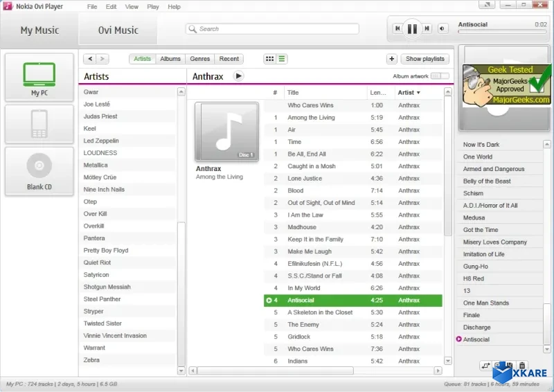Select queue item One Man Stands

(x=500, y=303)
